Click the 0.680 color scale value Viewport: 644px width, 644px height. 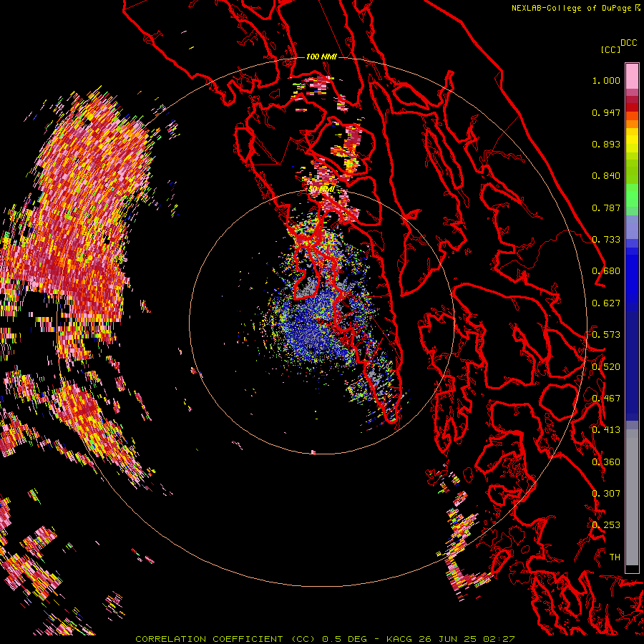coord(606,271)
